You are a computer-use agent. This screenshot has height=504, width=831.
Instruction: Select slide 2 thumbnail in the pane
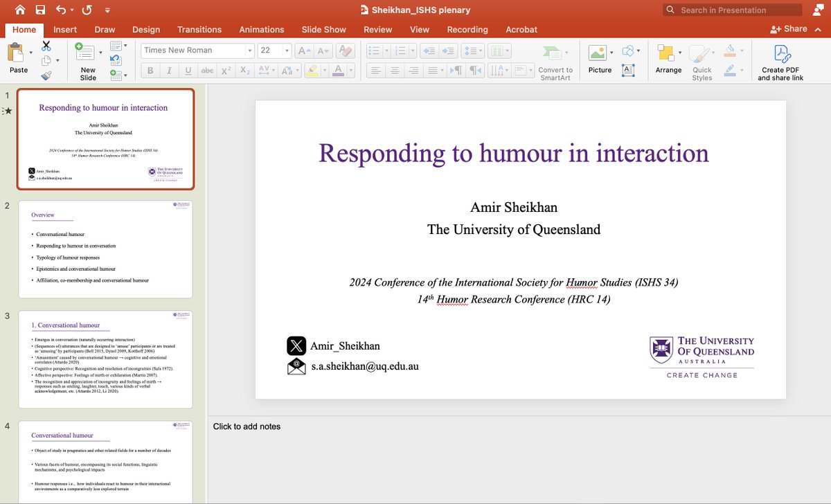click(x=105, y=249)
